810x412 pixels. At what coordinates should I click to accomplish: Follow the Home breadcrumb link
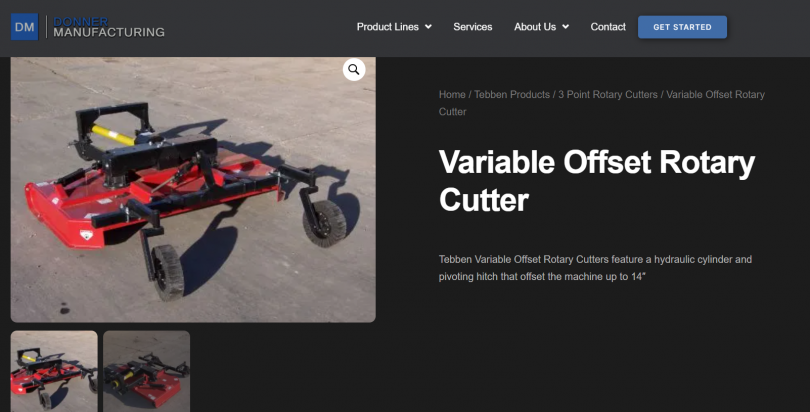tap(452, 94)
